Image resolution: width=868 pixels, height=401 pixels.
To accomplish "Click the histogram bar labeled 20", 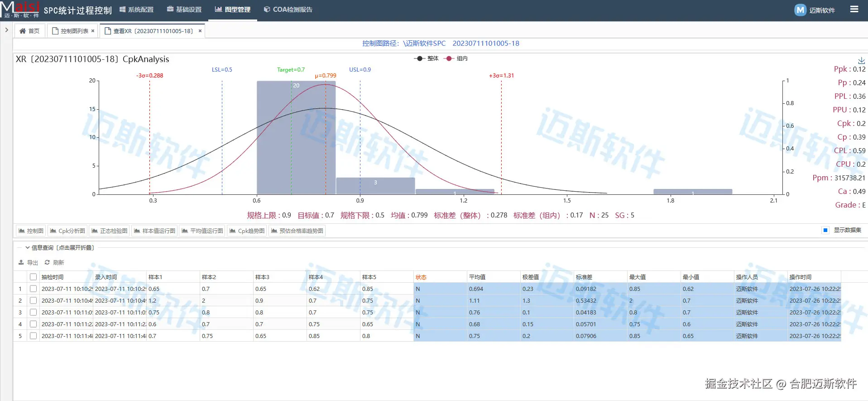I will tap(296, 138).
